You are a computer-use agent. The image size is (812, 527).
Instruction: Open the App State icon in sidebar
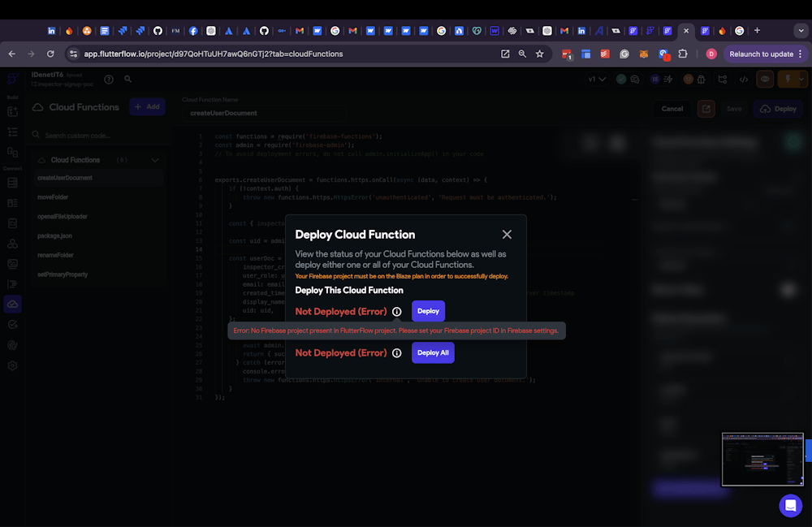pos(13,223)
